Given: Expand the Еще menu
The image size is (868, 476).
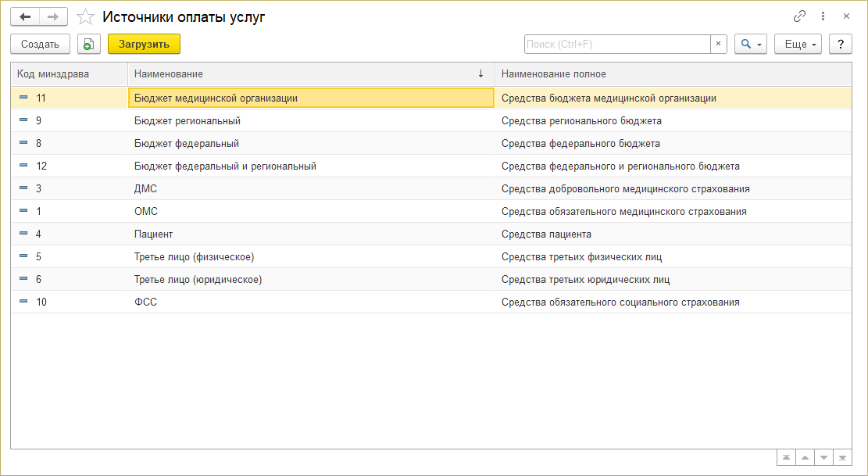Looking at the screenshot, I should pyautogui.click(x=798, y=45).
